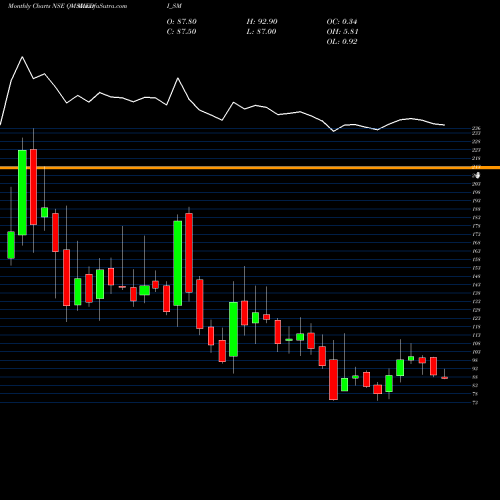Click the last small red candle on right
This screenshot has height=500, width=500.
click(445, 378)
